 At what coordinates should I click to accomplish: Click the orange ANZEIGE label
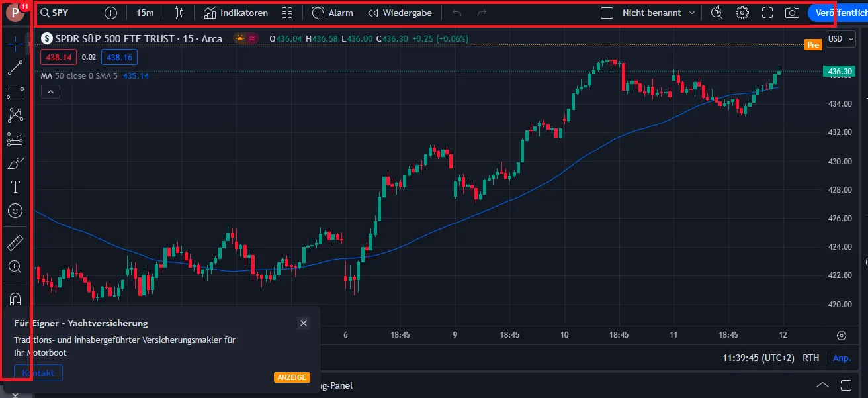[x=292, y=377]
